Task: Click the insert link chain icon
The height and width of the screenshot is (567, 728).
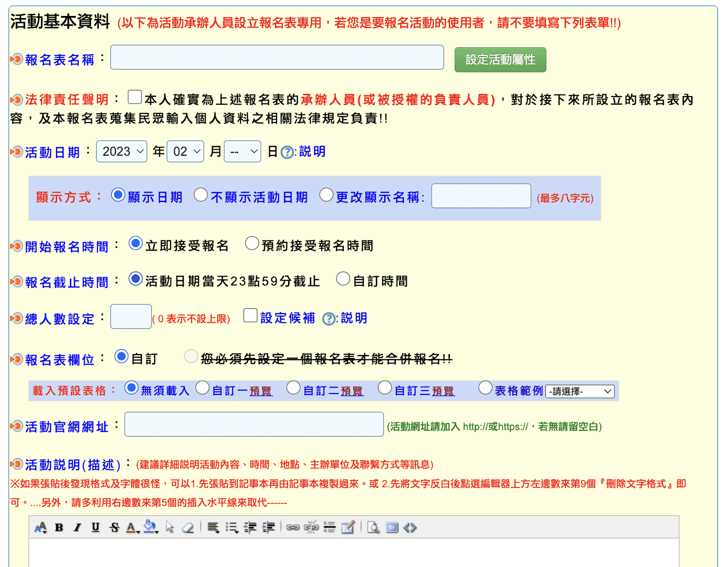Action: 293,527
